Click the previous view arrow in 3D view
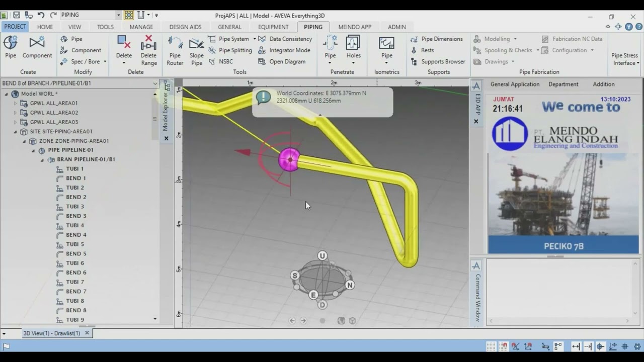 pyautogui.click(x=292, y=321)
